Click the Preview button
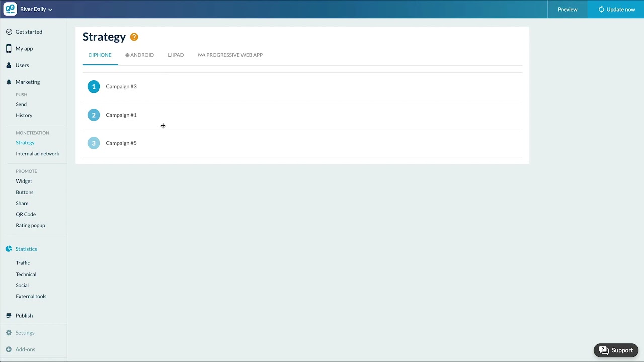Viewport: 644px width, 362px height. coord(568,9)
